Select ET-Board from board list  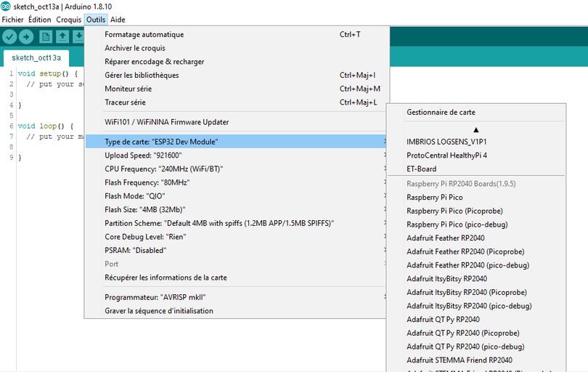pyautogui.click(x=421, y=169)
